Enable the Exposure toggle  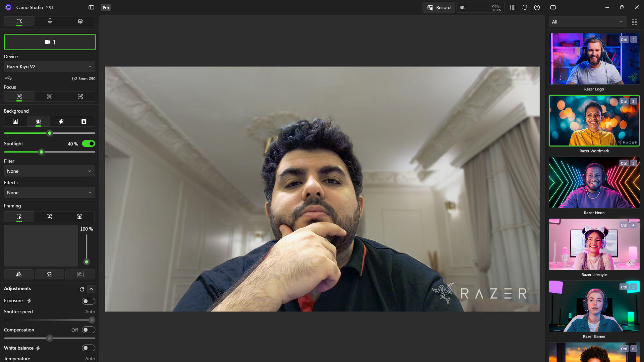click(x=89, y=301)
